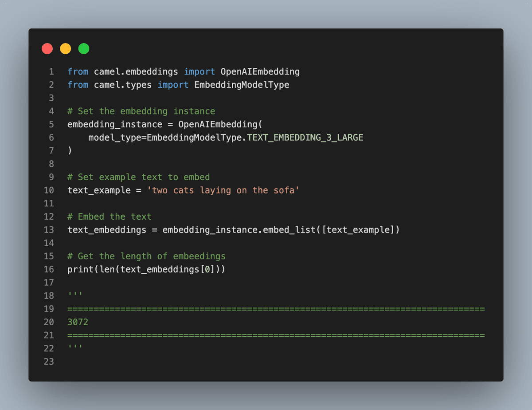Image resolution: width=532 pixels, height=410 pixels.
Task: Click EmbeddingModelType on the second import line
Action: [x=242, y=85]
